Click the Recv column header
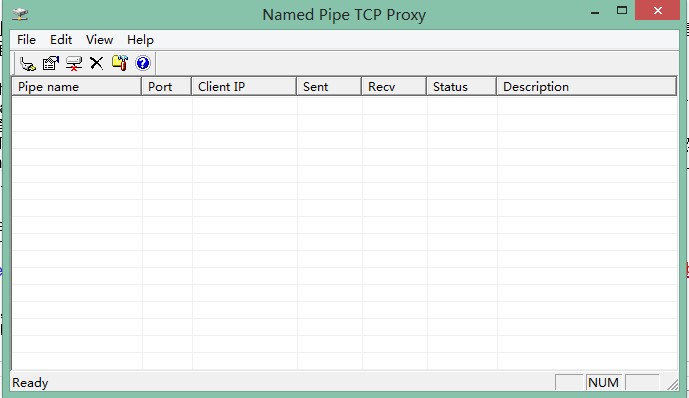The height and width of the screenshot is (398, 689). point(394,87)
